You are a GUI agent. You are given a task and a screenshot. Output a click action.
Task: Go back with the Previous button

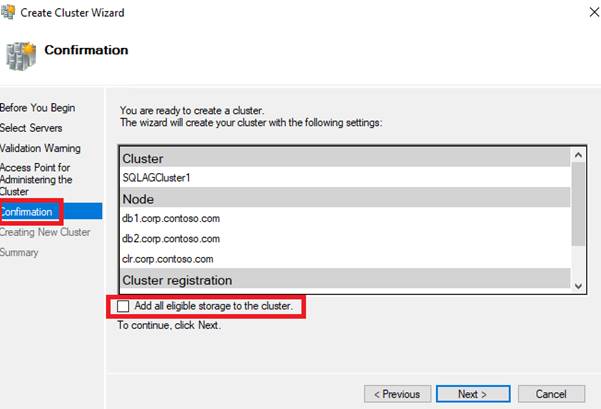click(x=397, y=394)
